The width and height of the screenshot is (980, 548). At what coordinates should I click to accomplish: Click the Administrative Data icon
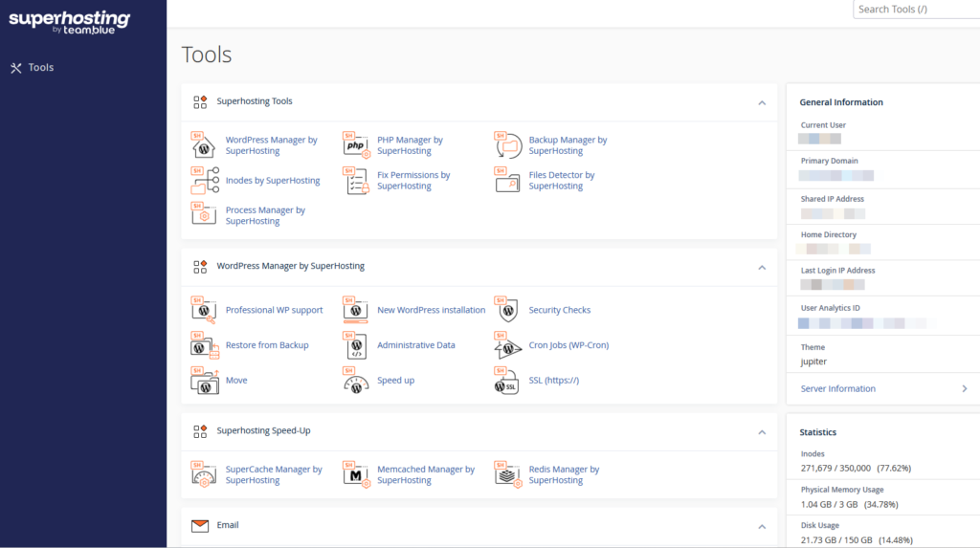coord(355,345)
